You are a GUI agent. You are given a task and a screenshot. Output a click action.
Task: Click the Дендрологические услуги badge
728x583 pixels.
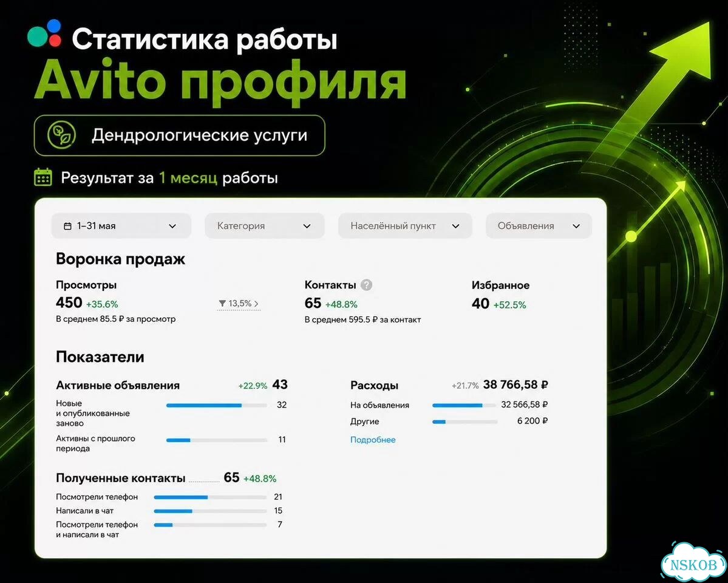tap(179, 135)
